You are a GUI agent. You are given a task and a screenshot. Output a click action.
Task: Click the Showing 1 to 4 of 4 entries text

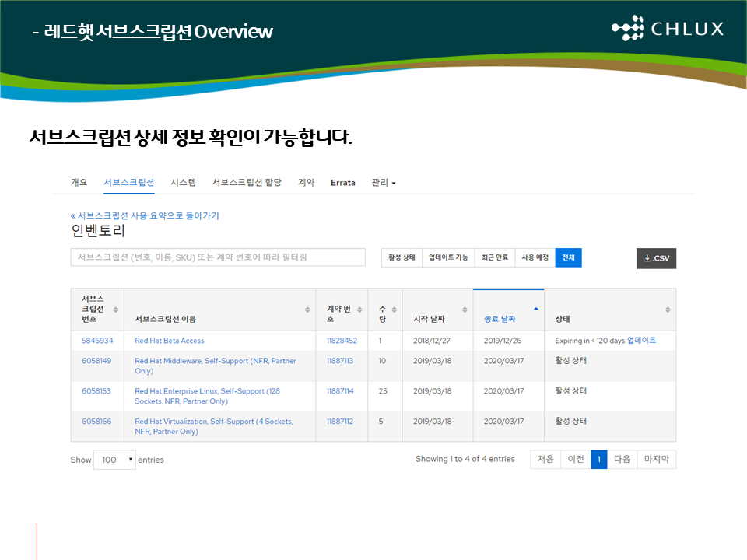pyautogui.click(x=465, y=459)
